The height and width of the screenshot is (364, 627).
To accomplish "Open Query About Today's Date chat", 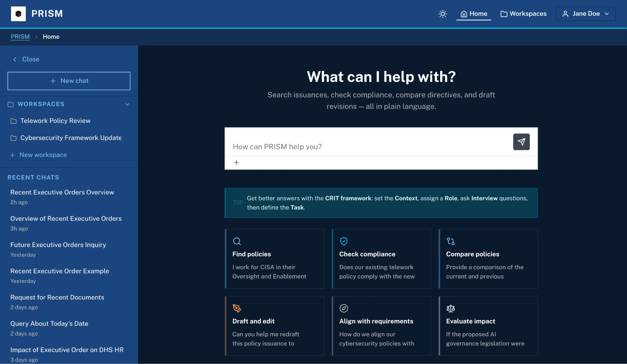I will (x=69, y=328).
